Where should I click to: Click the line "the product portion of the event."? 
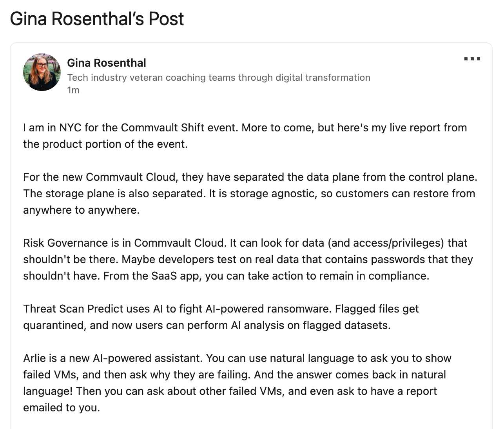[105, 144]
